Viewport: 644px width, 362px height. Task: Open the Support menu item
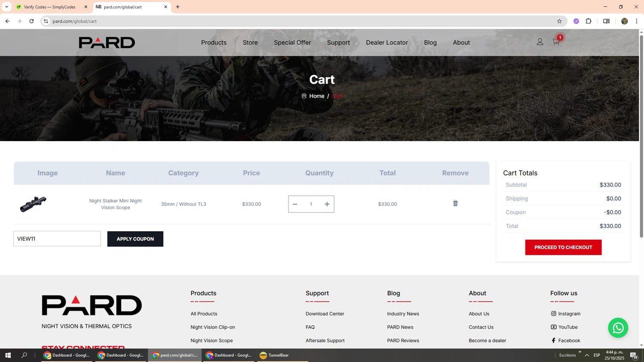pyautogui.click(x=338, y=42)
